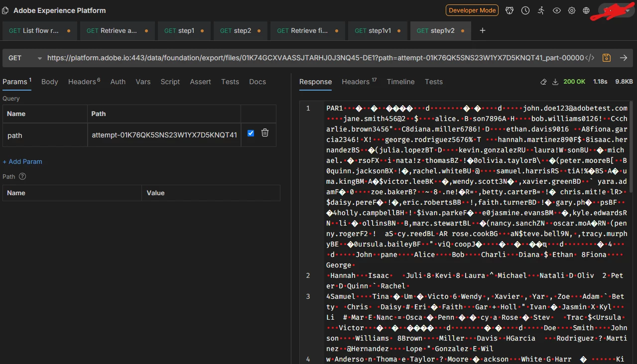This screenshot has height=364, width=637.
Task: Click into the request URL field
Action: tap(315, 58)
